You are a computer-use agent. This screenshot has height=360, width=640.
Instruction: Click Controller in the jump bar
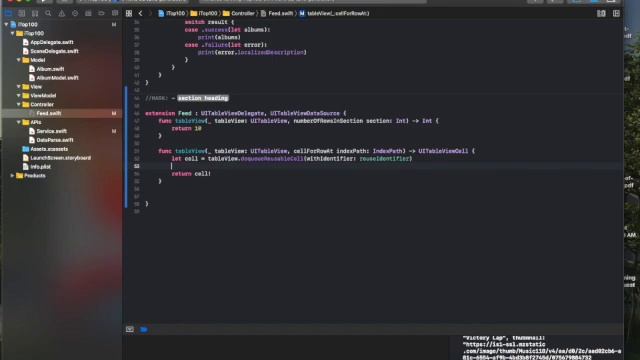[239, 13]
